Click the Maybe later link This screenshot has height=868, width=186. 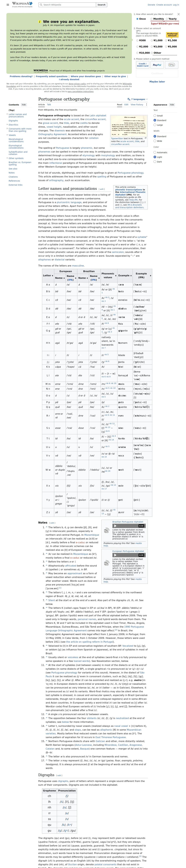point(157,82)
